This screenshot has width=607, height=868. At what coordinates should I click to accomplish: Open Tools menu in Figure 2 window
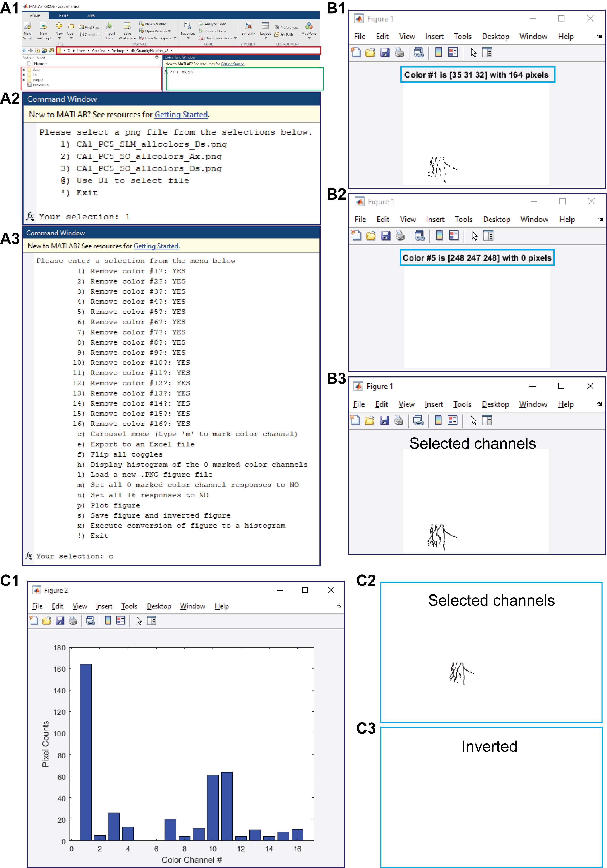(x=129, y=606)
